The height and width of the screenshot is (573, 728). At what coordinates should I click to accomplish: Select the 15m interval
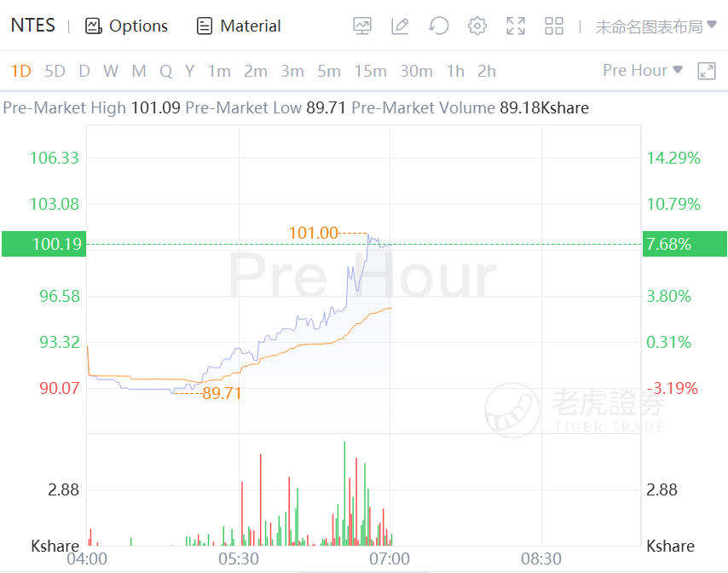pos(370,71)
